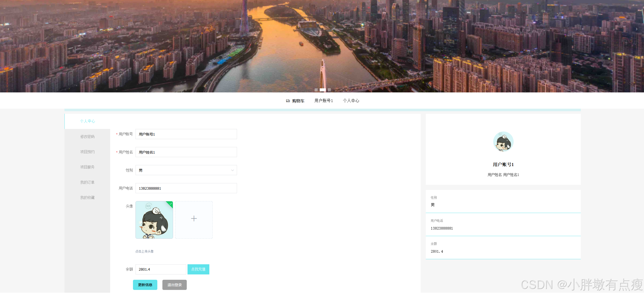Click the 点我充值 recharge button
The height and width of the screenshot is (295, 644).
tap(198, 269)
